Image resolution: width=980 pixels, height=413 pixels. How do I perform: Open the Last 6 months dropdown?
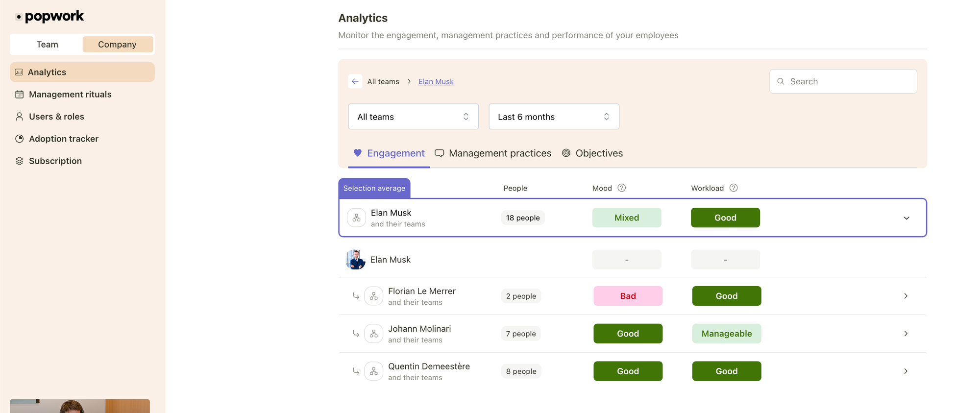point(554,117)
